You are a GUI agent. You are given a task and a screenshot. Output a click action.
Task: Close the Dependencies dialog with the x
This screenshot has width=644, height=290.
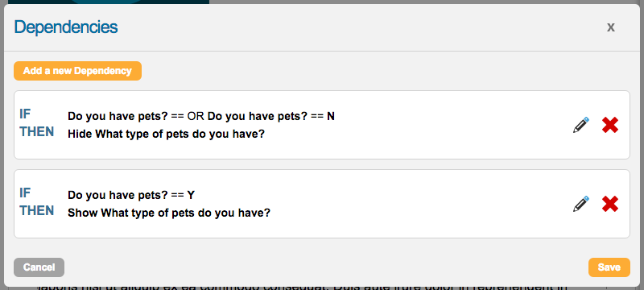click(x=611, y=27)
